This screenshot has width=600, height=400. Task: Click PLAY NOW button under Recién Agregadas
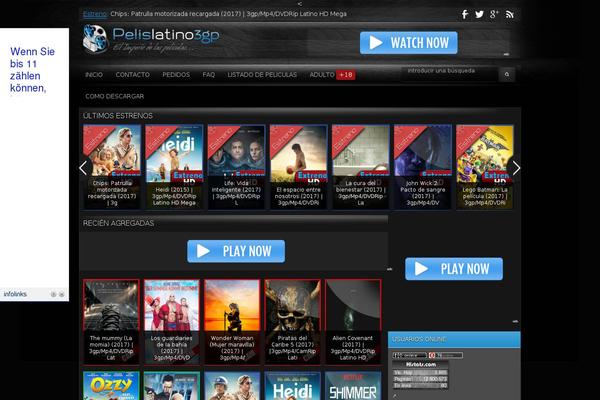coord(236,251)
